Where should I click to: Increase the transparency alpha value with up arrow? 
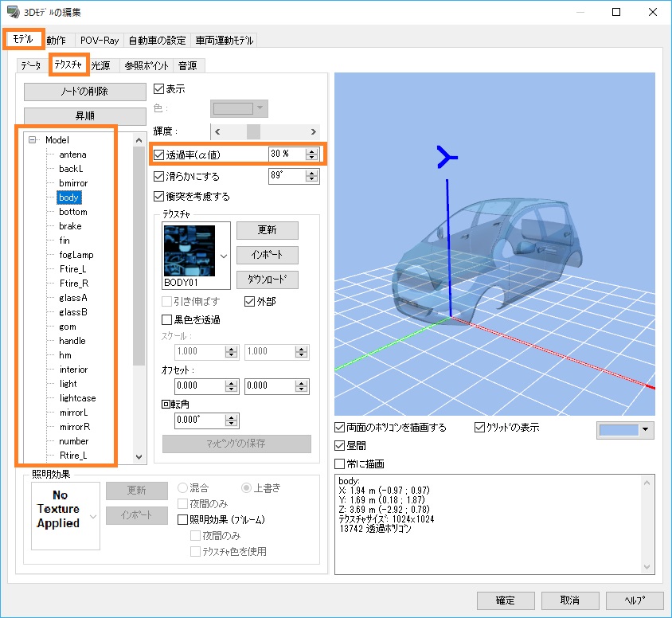click(x=312, y=150)
